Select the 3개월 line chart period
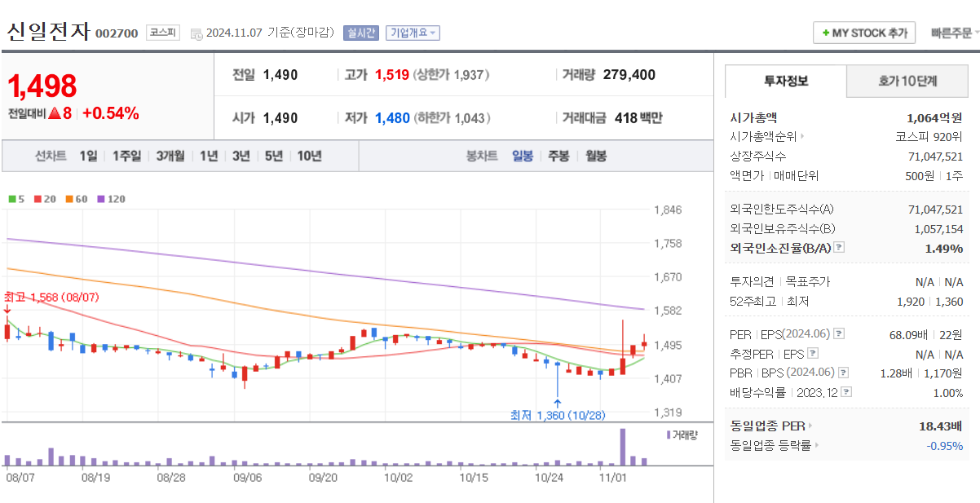Viewport: 980px width, 503px height. [x=170, y=156]
